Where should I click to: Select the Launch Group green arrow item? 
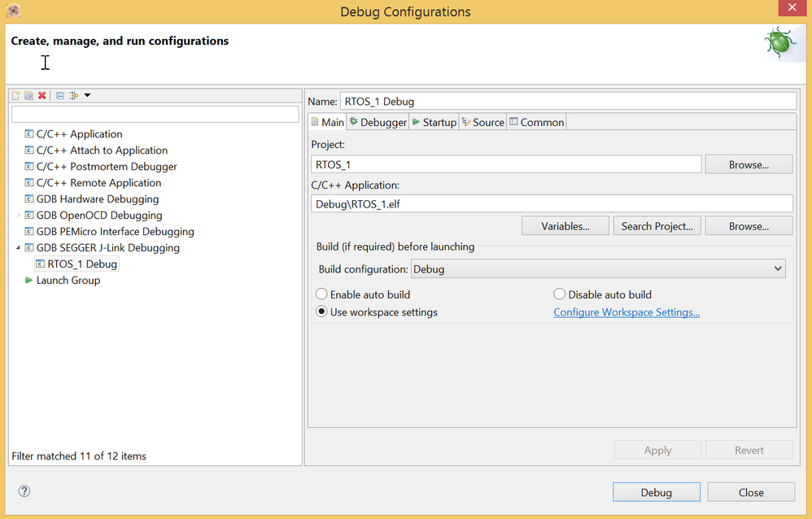(x=68, y=280)
